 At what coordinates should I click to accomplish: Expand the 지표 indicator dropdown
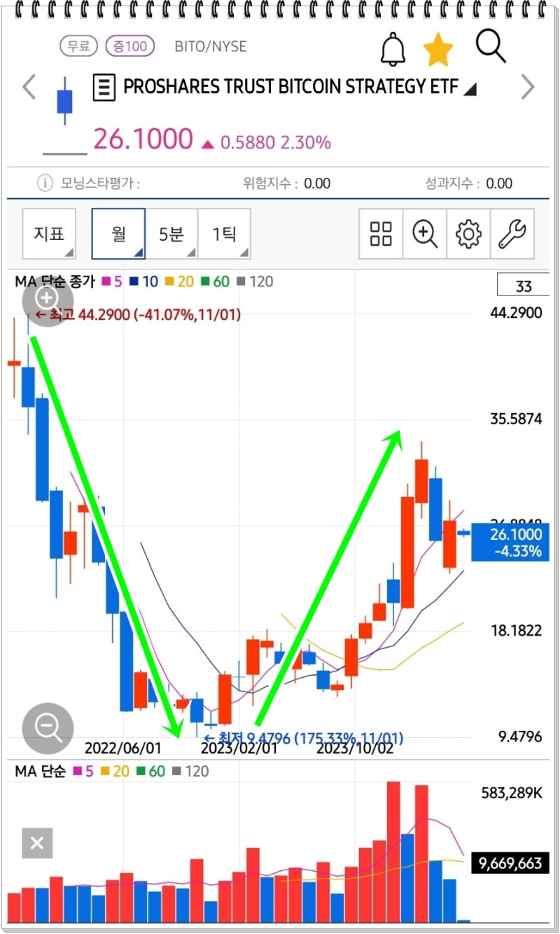point(49,235)
